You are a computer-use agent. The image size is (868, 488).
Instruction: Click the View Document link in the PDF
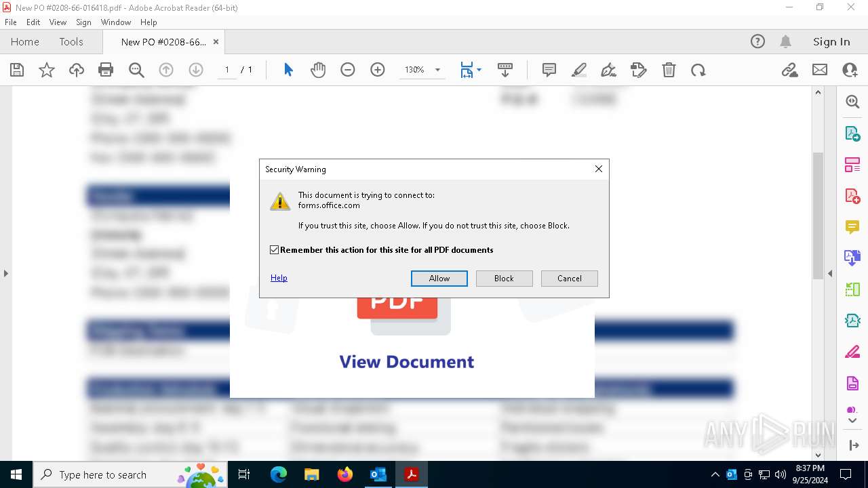pyautogui.click(x=407, y=361)
